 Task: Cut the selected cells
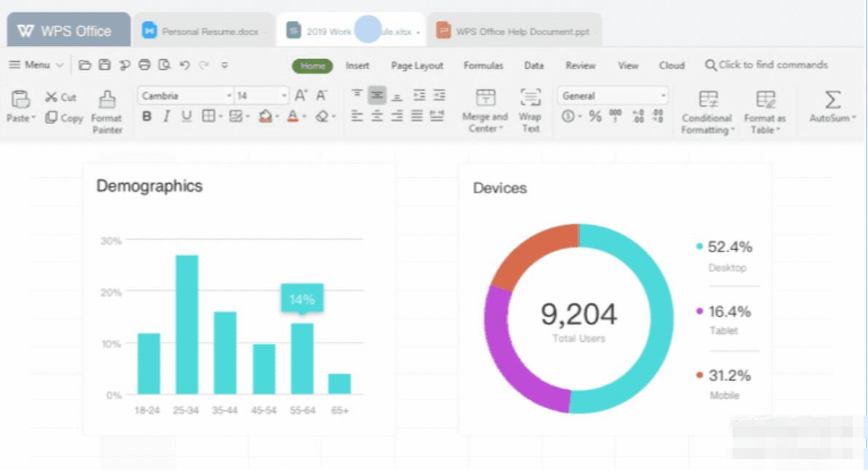(x=61, y=97)
